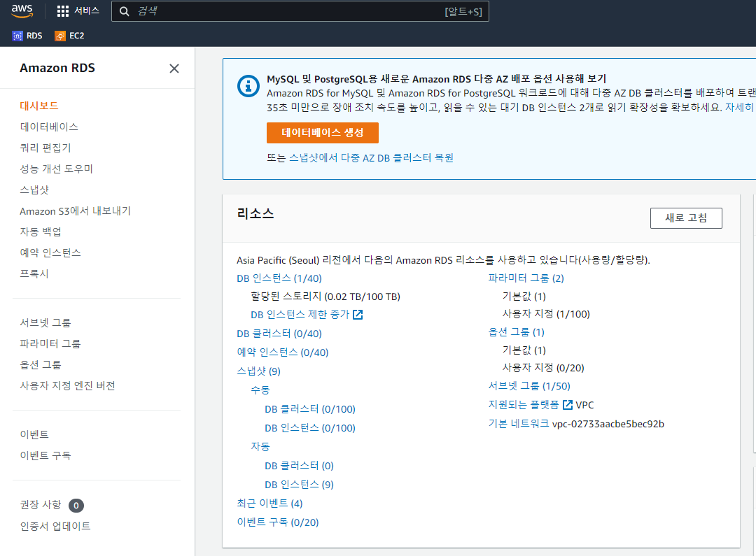756x556 pixels.
Task: Open 서브넷 그룹 in the sidebar
Action: (45, 323)
